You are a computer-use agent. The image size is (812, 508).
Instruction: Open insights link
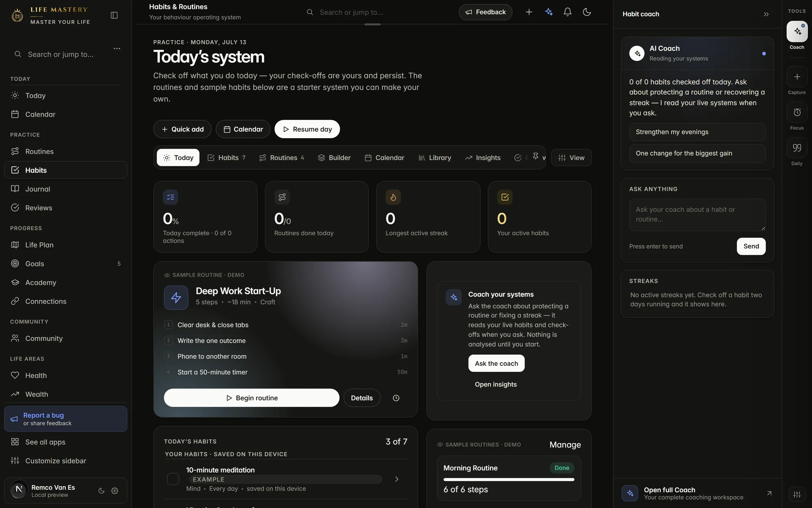tap(496, 384)
